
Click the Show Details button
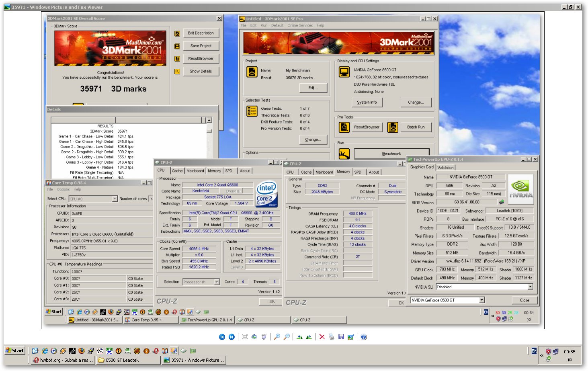(201, 71)
